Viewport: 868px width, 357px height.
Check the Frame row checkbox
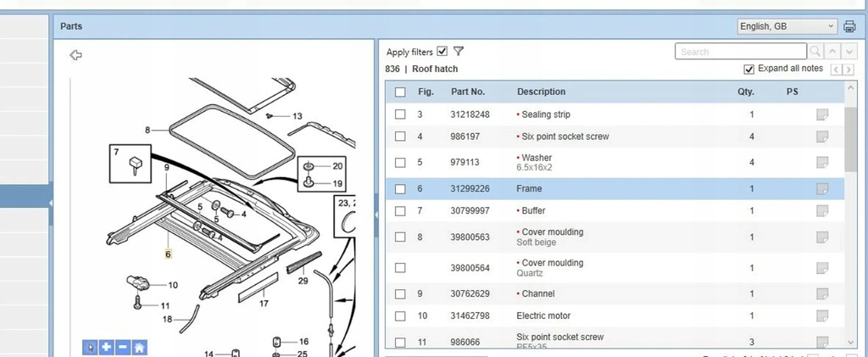tap(400, 189)
